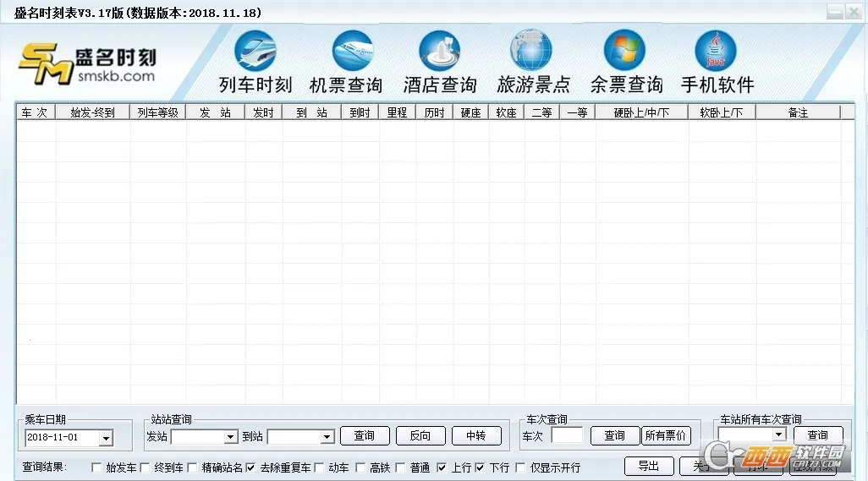Enable the 仅显示开行 checkbox
Screen dimensions: 868x481
pyautogui.click(x=519, y=467)
